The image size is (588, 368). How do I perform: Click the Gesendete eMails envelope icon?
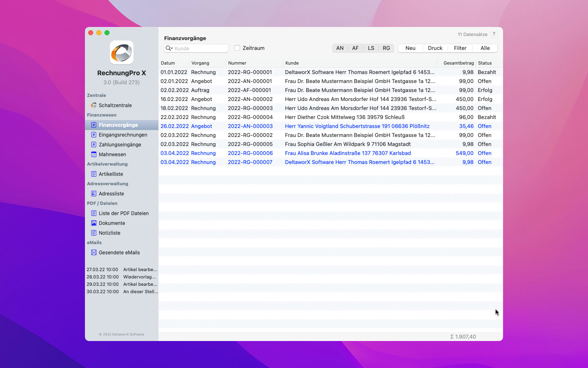pyautogui.click(x=94, y=252)
